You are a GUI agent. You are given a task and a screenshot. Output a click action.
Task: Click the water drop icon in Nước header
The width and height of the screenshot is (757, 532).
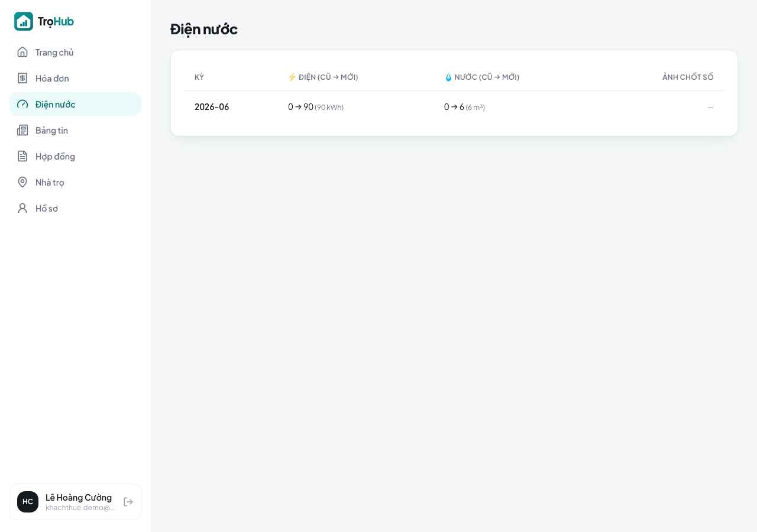448,77
